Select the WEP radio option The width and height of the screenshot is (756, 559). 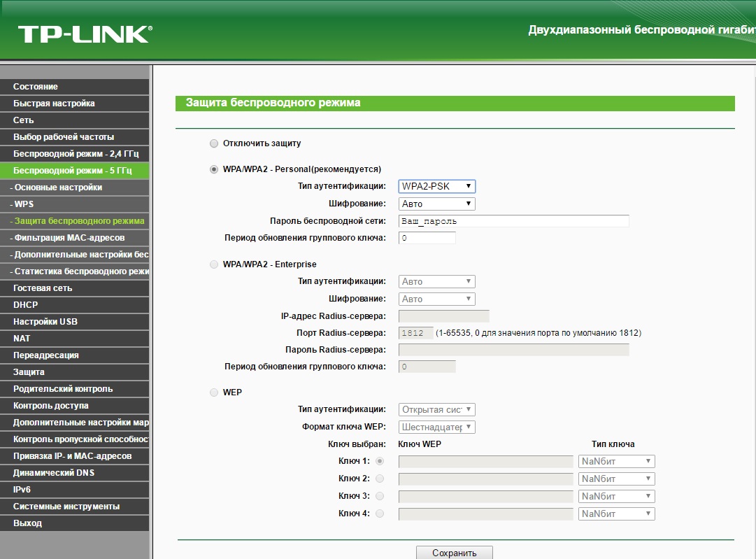(214, 392)
